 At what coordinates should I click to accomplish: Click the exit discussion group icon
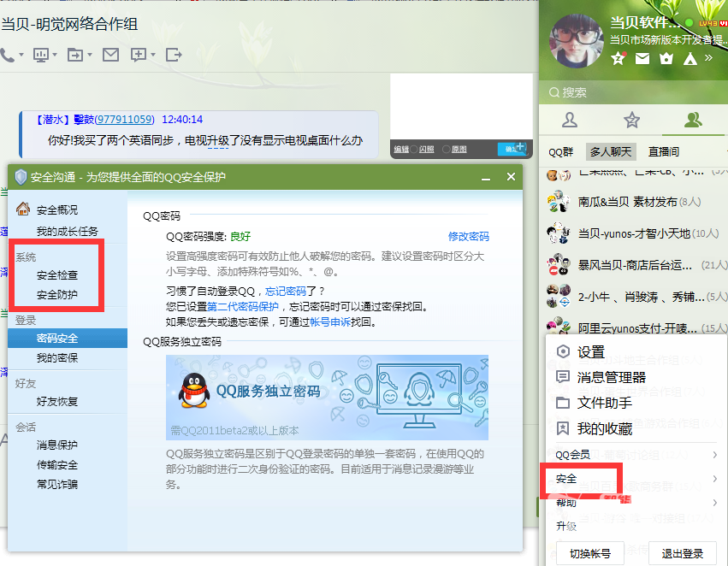tap(174, 55)
